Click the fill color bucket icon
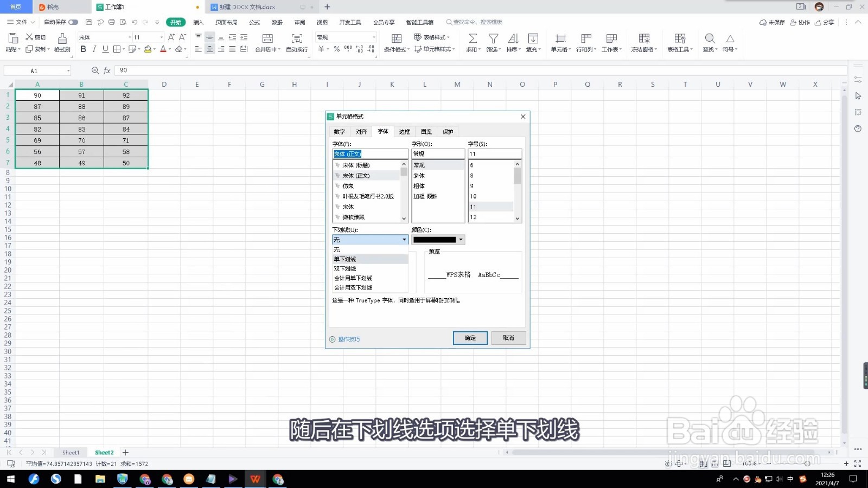Viewport: 868px width, 488px height. [148, 49]
